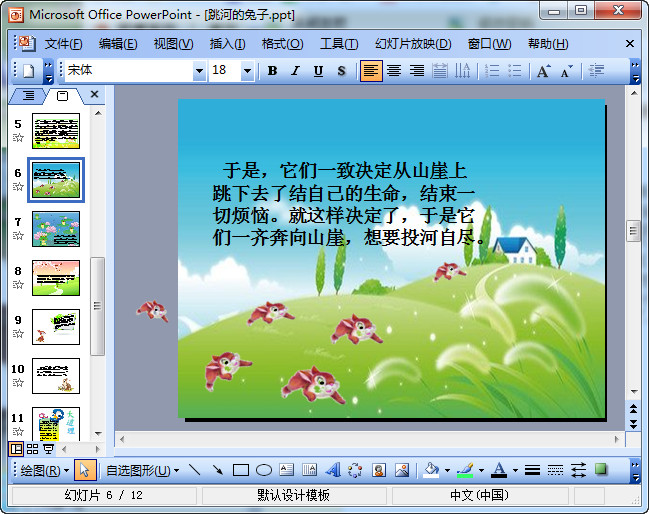Switch to the Slides thumbnail tab
Viewport: 649px width, 514px height.
pos(62,96)
